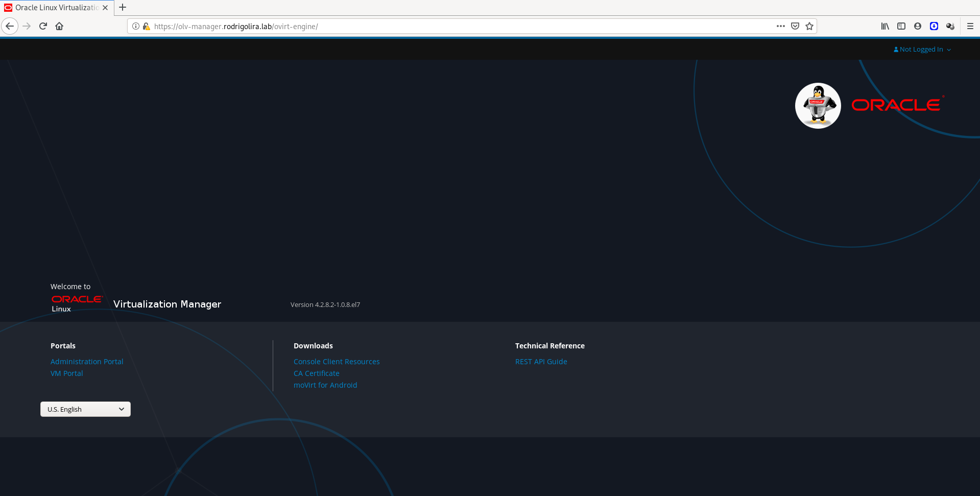Screen dimensions: 980x496
Task: Open the Administration Portal link
Action: [x=87, y=362]
